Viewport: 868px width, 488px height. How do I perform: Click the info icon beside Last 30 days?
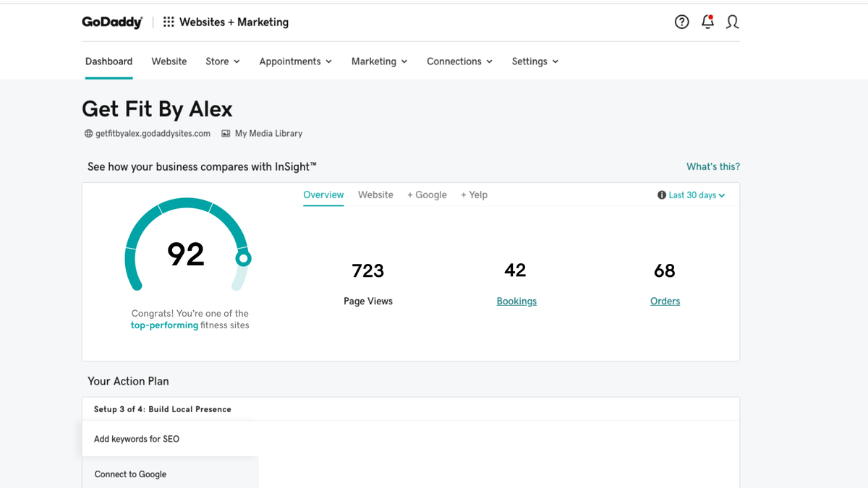click(x=661, y=195)
